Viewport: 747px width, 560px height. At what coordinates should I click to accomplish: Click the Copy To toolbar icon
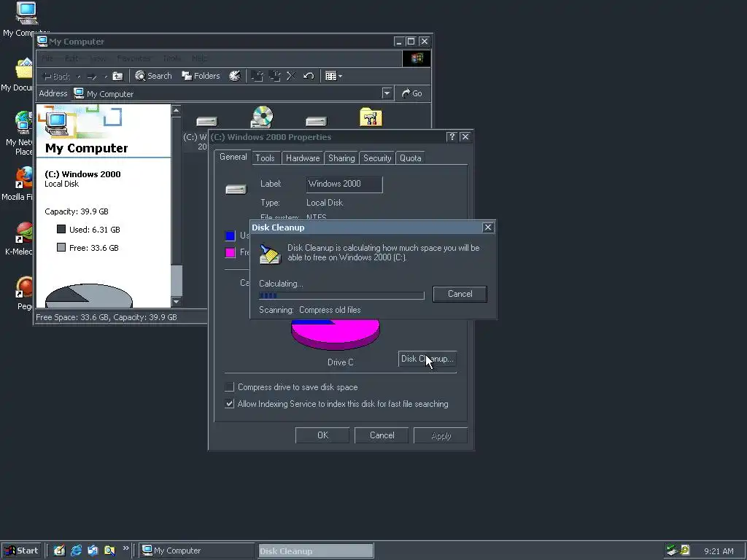275,76
